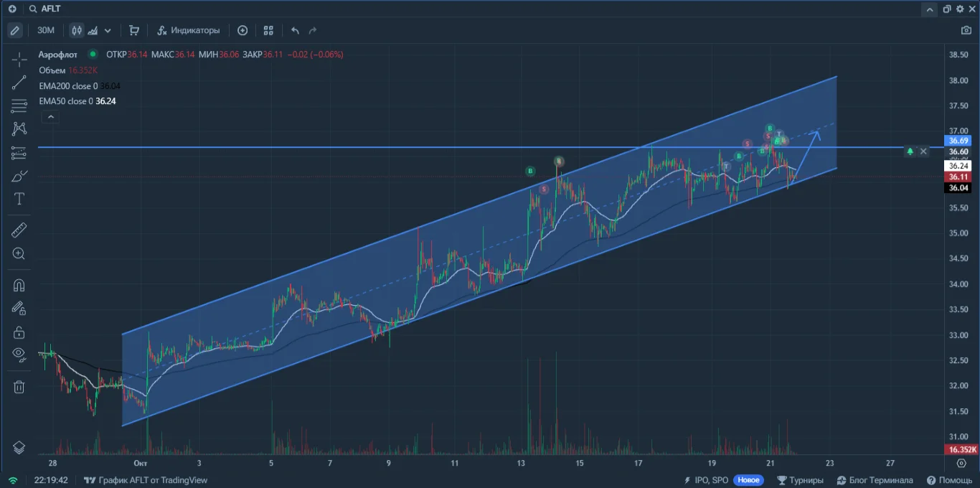
Task: Take a chart snapshot with camera icon
Action: coord(966,30)
